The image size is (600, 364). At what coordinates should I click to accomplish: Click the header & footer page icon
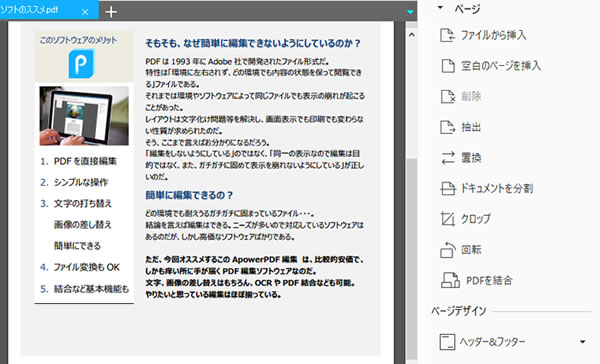(x=447, y=342)
